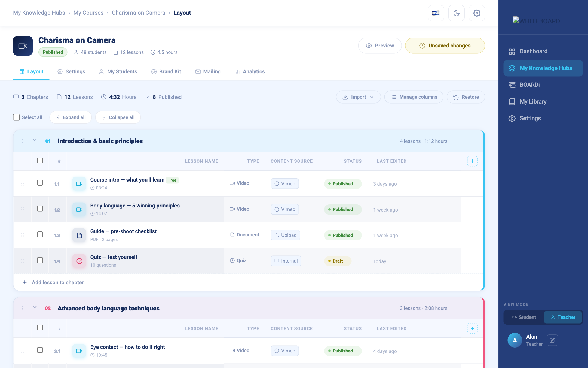Check the Select all checkbox
588x368 pixels.
pyautogui.click(x=16, y=117)
